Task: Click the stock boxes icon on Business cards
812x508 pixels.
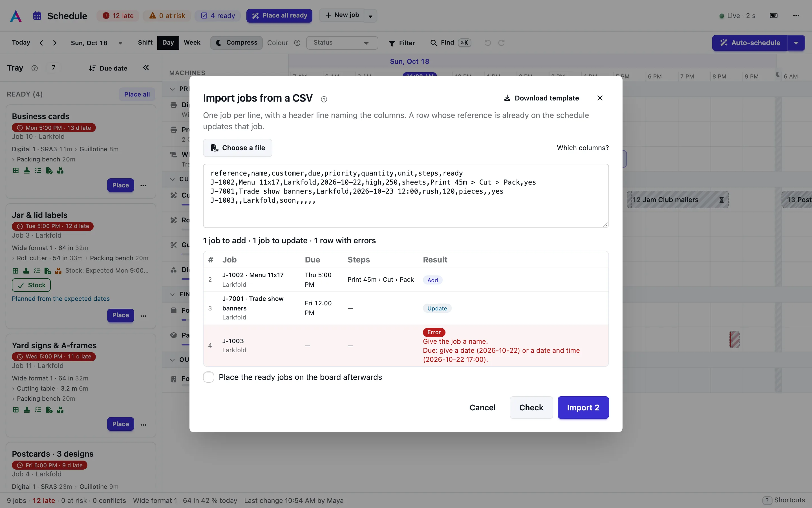Action: tap(60, 171)
